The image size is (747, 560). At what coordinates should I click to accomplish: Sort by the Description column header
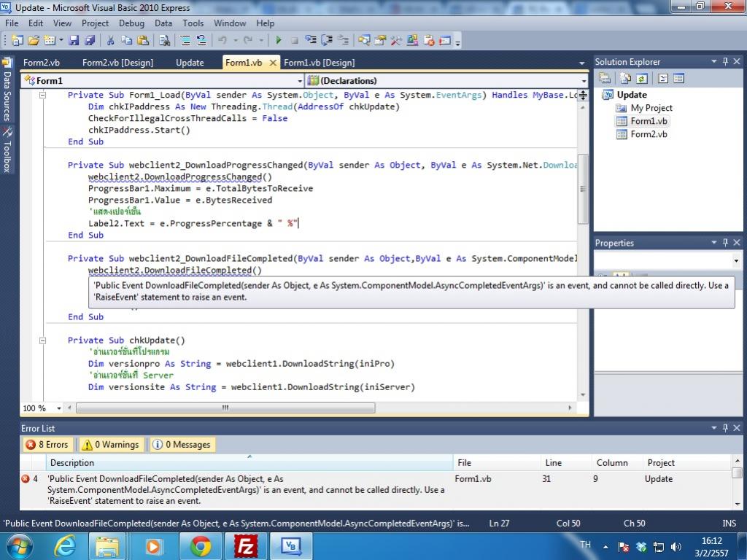249,463
